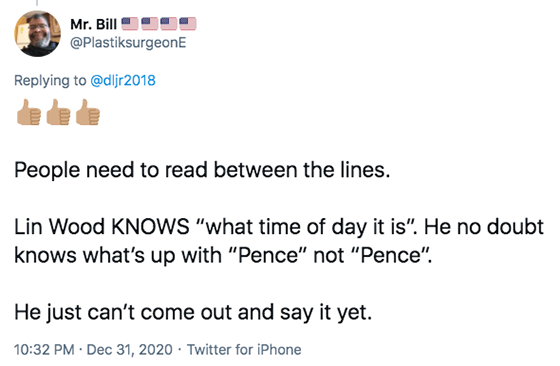Open Mr. Bill's profile avatar photo
The image size is (560, 366).
point(38,33)
